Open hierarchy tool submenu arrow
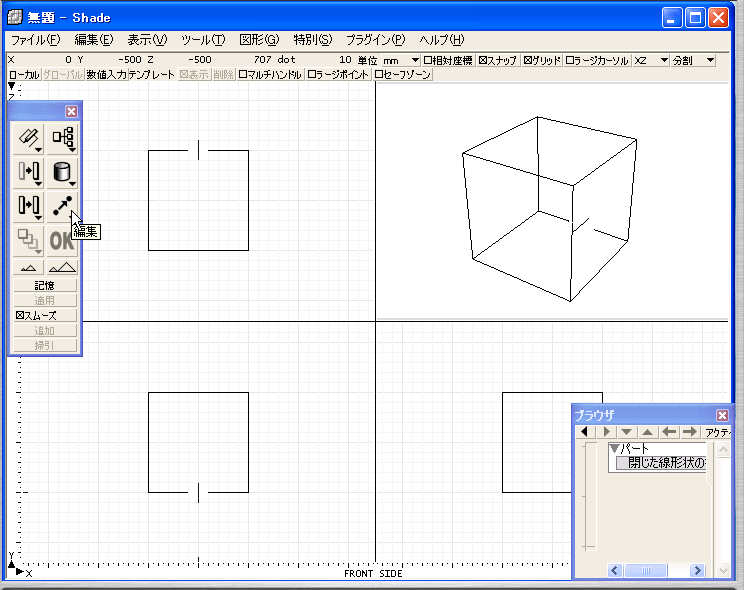The height and width of the screenshot is (590, 744). coord(73,150)
